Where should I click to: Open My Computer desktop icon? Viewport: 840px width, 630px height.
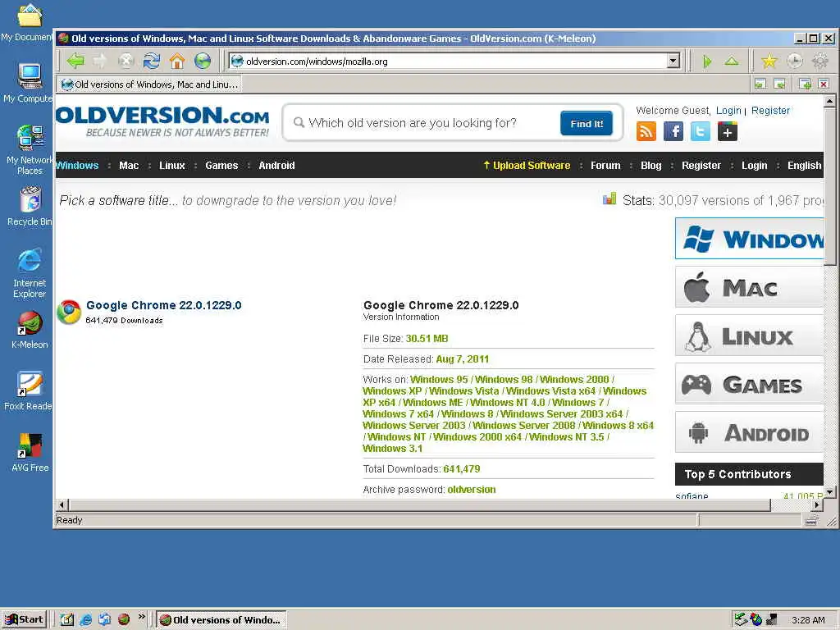[29, 84]
